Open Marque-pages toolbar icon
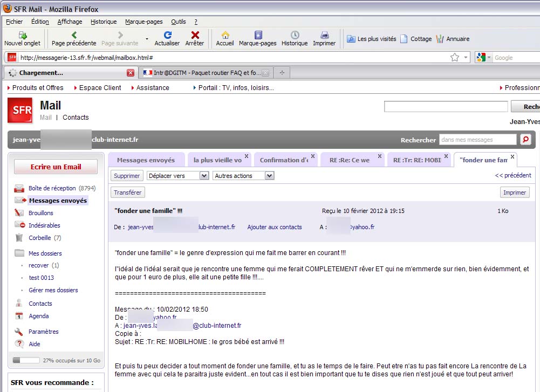540x392 pixels. click(x=258, y=38)
